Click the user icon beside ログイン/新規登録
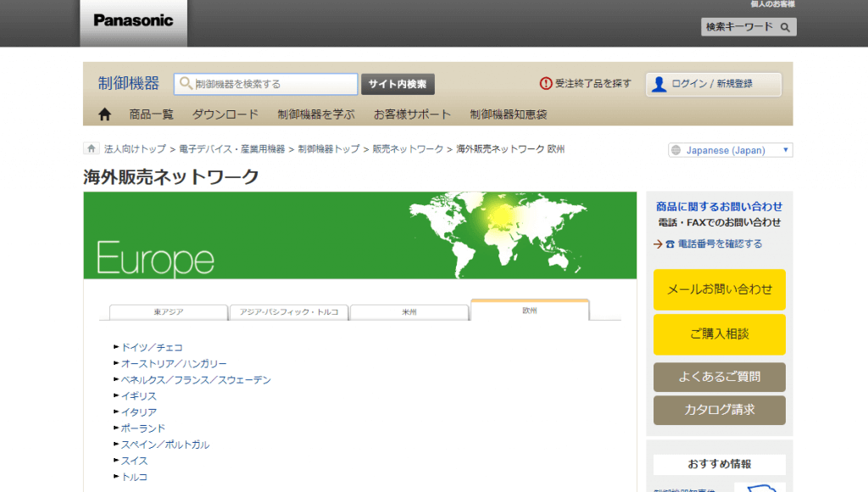The width and height of the screenshot is (868, 492). [x=659, y=83]
